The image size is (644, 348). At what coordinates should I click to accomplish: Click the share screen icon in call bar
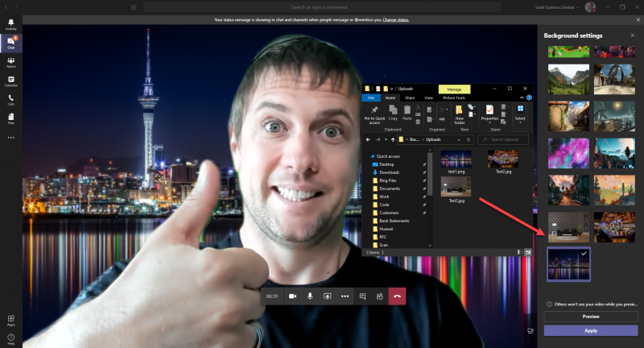328,296
